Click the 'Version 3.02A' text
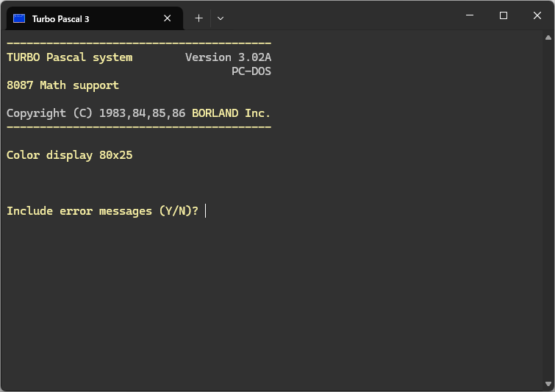The height and width of the screenshot is (392, 555). 229,57
